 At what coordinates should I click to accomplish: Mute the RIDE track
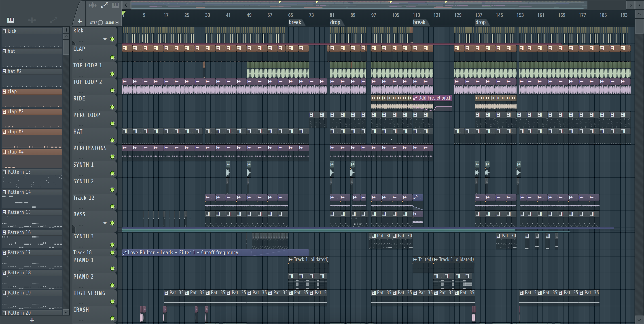[112, 107]
